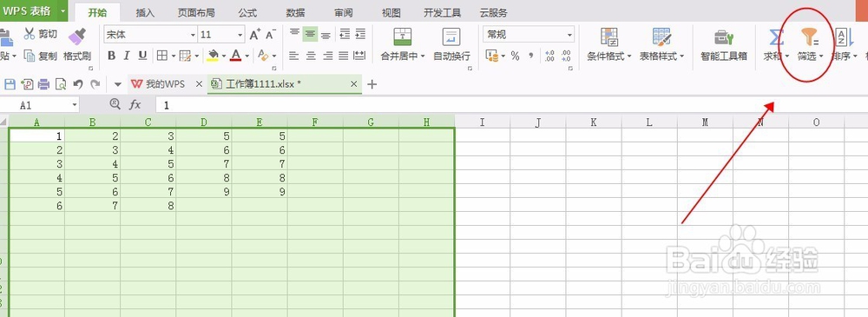
Task: Apply percent style
Action: (515, 56)
